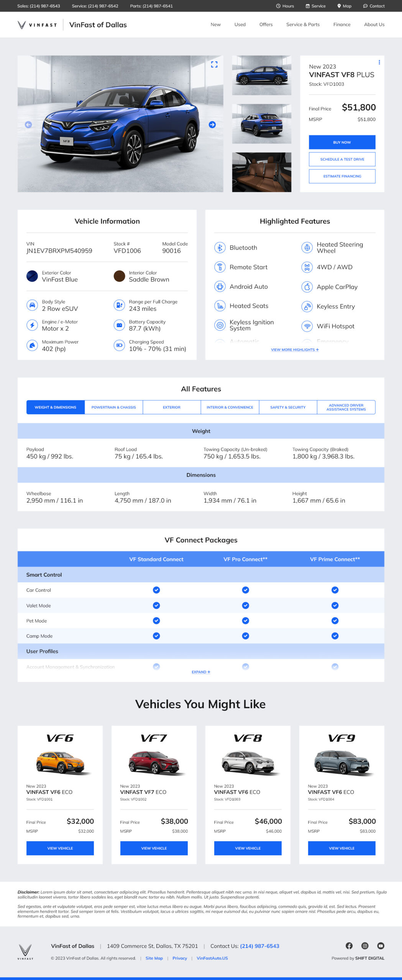Select the brown interior seats thumbnail
This screenshot has width=402, height=980.
[x=262, y=172]
